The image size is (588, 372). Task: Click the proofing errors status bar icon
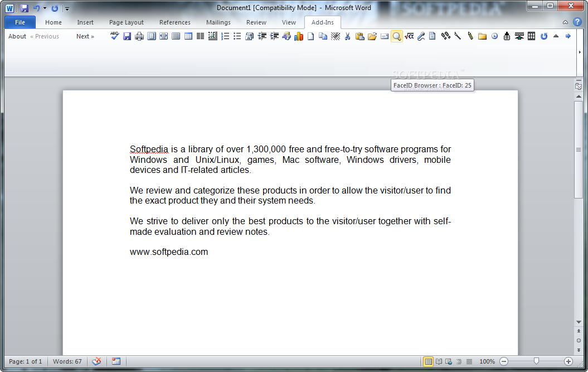coord(96,361)
